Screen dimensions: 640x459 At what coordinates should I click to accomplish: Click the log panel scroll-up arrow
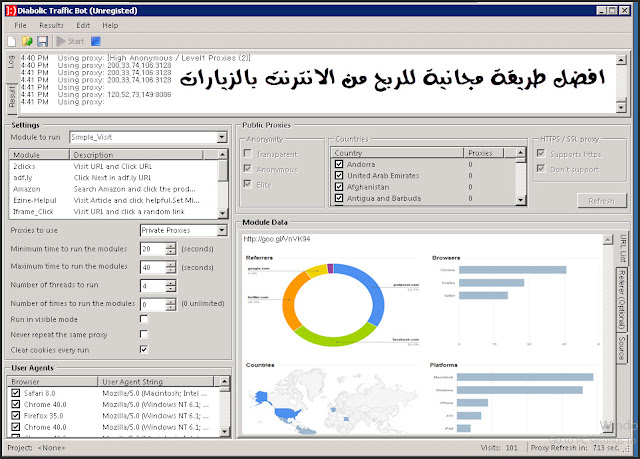point(621,60)
